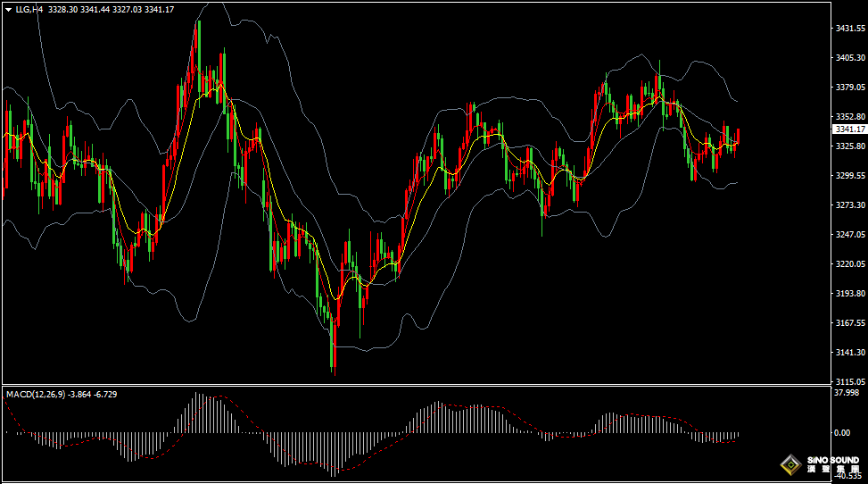Click the MACD(12,26,9) indicator label
Screen dimensions: 868x484
[37, 393]
